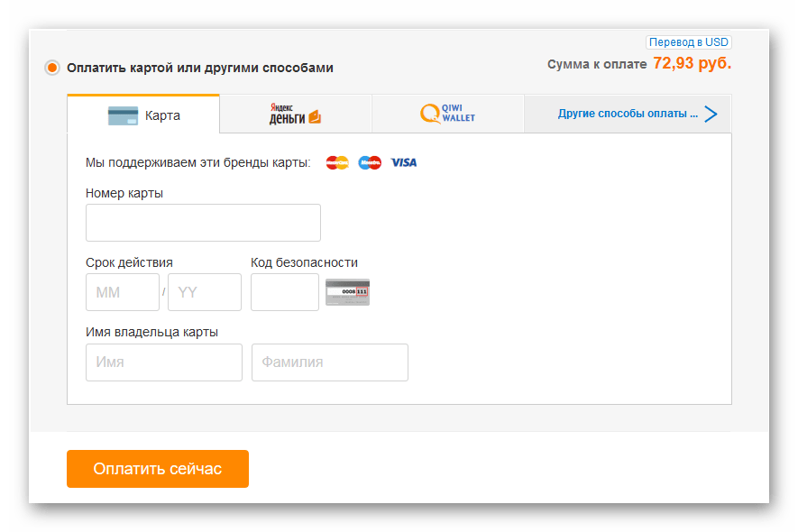The height and width of the screenshot is (532, 798).
Task: Click the card icon in Карта tab
Action: tap(123, 115)
